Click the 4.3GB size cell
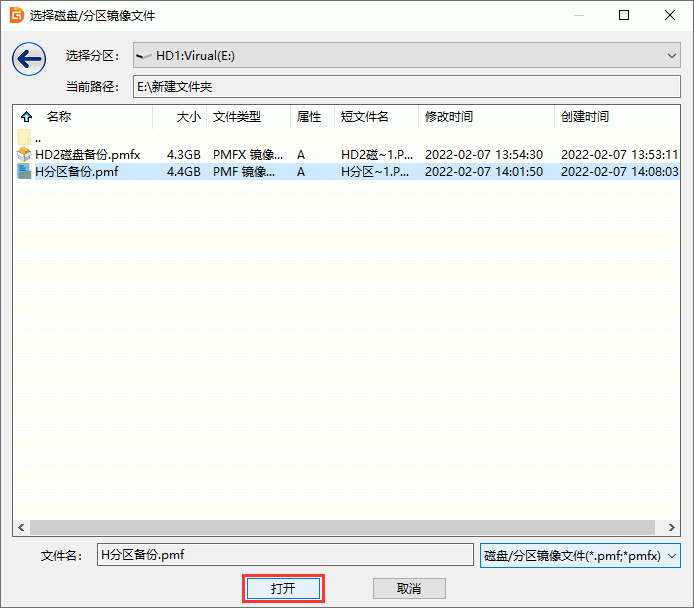This screenshot has width=694, height=608. pos(184,155)
